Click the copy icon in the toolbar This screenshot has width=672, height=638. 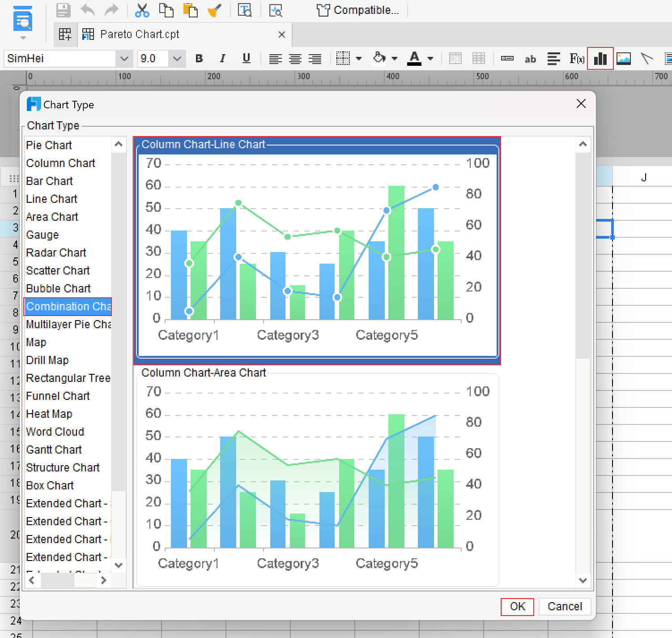[x=166, y=10]
